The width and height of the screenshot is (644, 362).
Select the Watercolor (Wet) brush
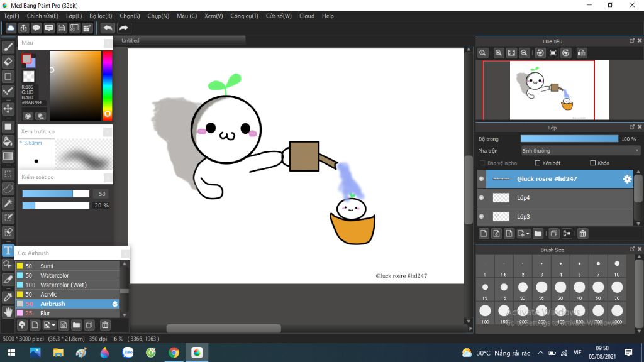point(64,285)
